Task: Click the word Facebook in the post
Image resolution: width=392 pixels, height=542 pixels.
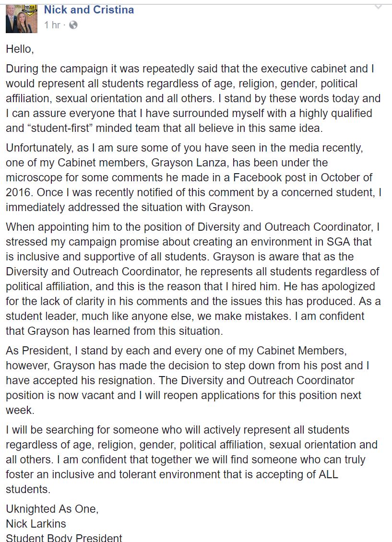Action: 258,177
